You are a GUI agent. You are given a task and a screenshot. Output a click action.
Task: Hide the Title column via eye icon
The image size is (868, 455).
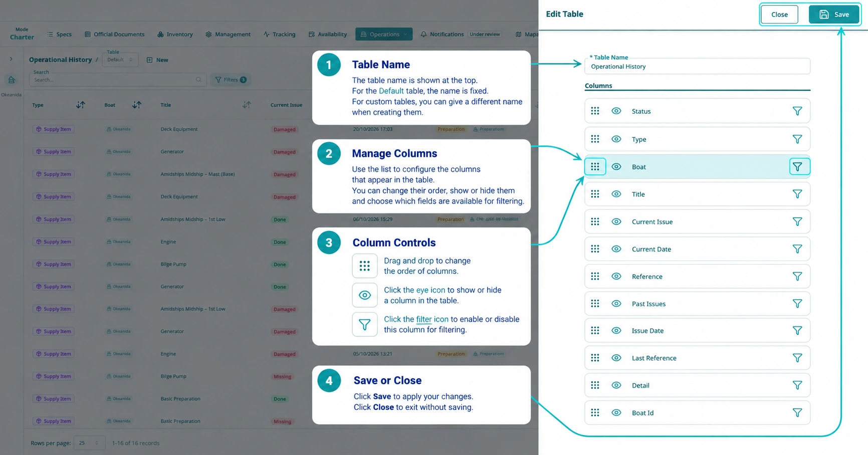(616, 194)
